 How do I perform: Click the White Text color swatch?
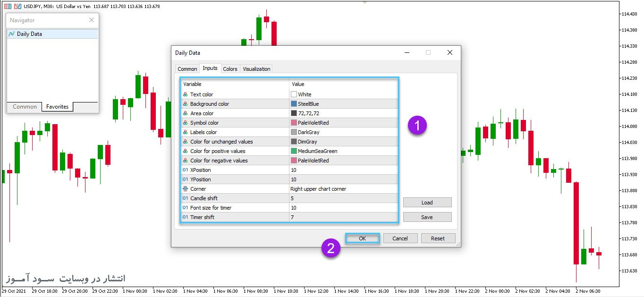[294, 94]
